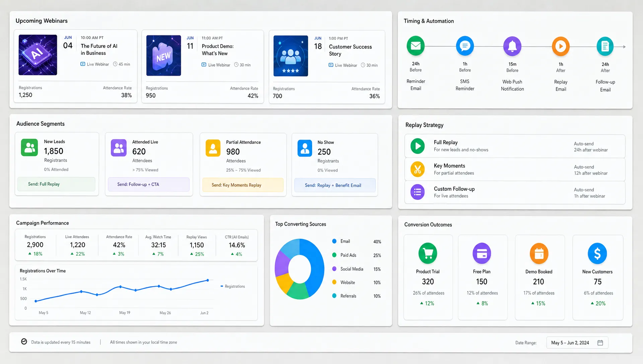Click the Web Push Notification bell icon

click(512, 46)
